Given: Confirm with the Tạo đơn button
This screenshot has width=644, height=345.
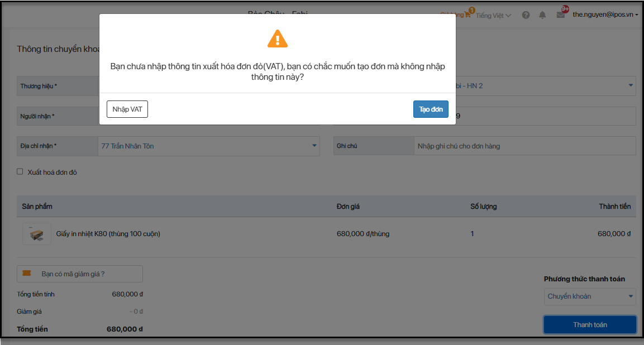Looking at the screenshot, I should (431, 109).
